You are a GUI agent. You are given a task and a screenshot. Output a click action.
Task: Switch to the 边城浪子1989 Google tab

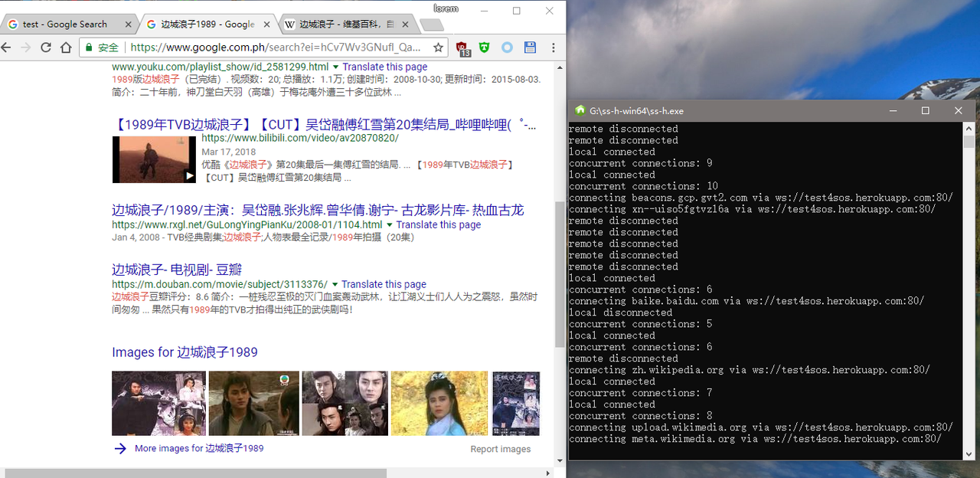[x=207, y=25]
